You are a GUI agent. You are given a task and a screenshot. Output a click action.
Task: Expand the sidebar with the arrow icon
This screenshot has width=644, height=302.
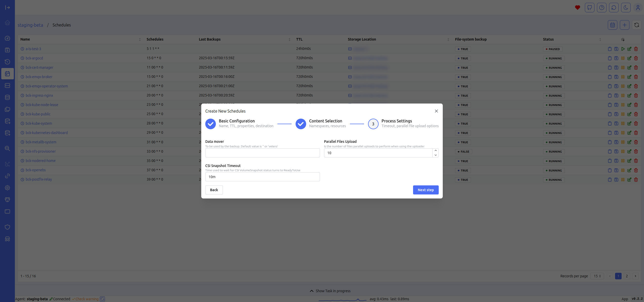pyautogui.click(x=8, y=8)
